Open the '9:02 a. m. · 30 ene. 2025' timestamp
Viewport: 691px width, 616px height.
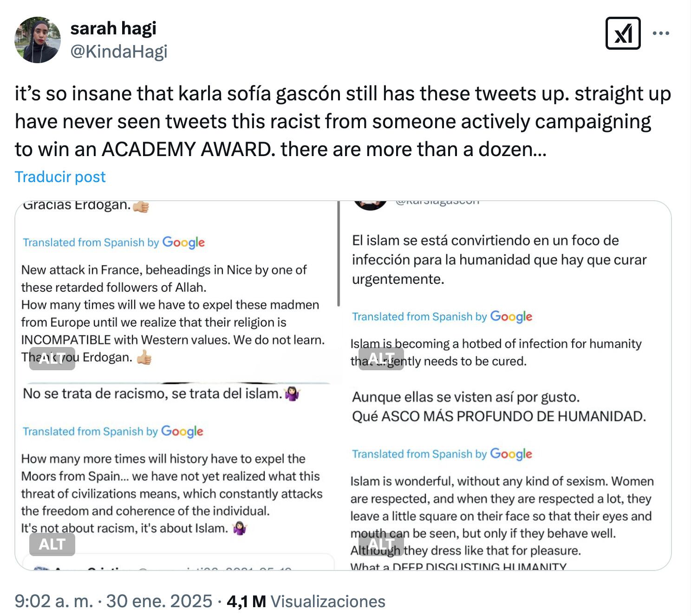(113, 601)
